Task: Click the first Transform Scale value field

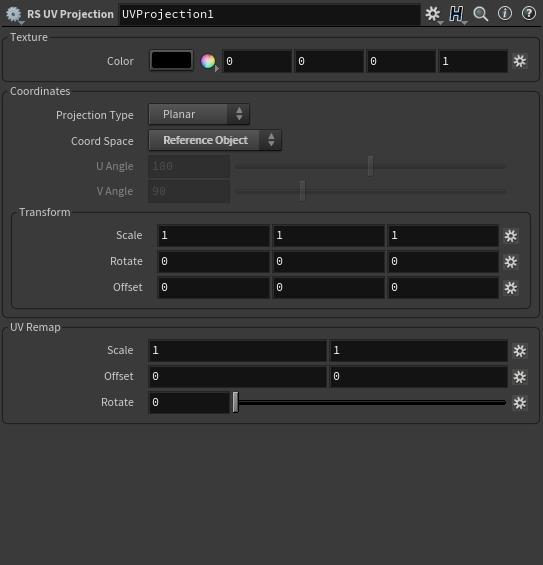Action: point(213,236)
